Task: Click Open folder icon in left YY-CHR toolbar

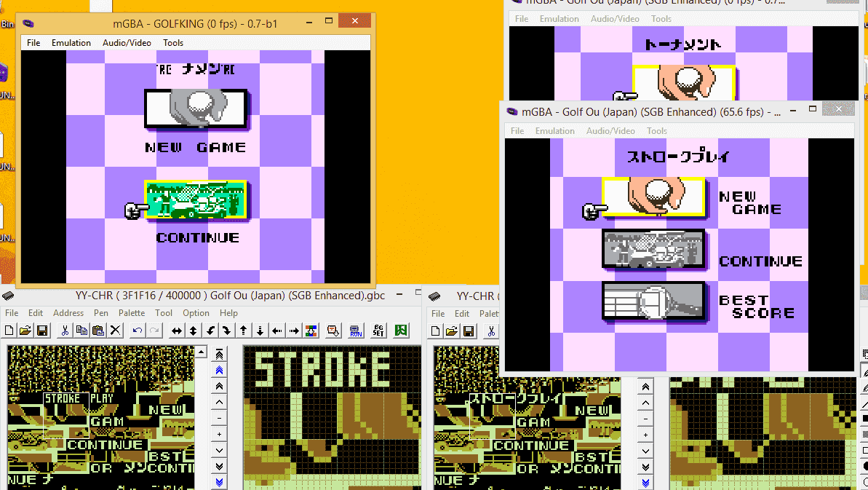Action: pyautogui.click(x=25, y=331)
